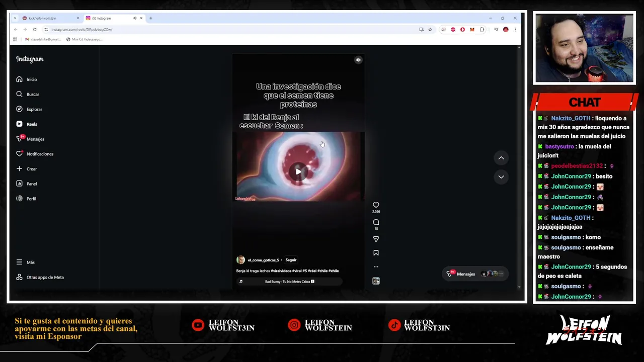Image resolution: width=644 pixels, height=362 pixels.
Task: Click browser forward arrow
Action: coord(25,30)
